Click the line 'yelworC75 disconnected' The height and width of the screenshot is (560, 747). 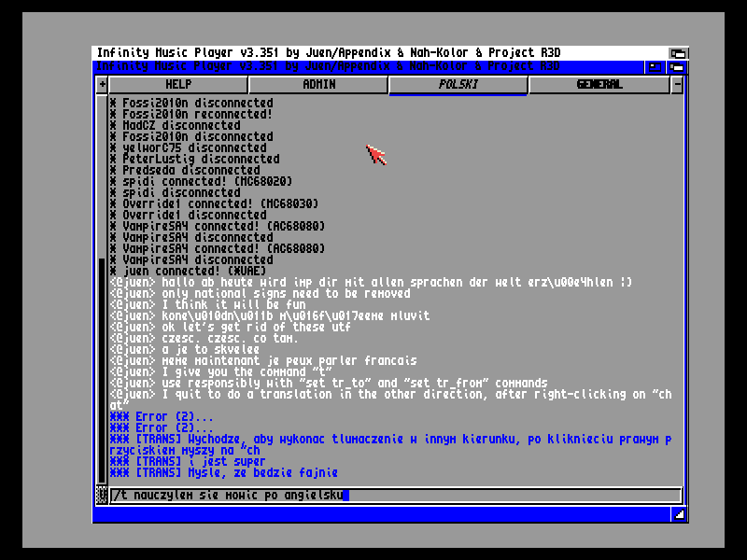pos(188,147)
